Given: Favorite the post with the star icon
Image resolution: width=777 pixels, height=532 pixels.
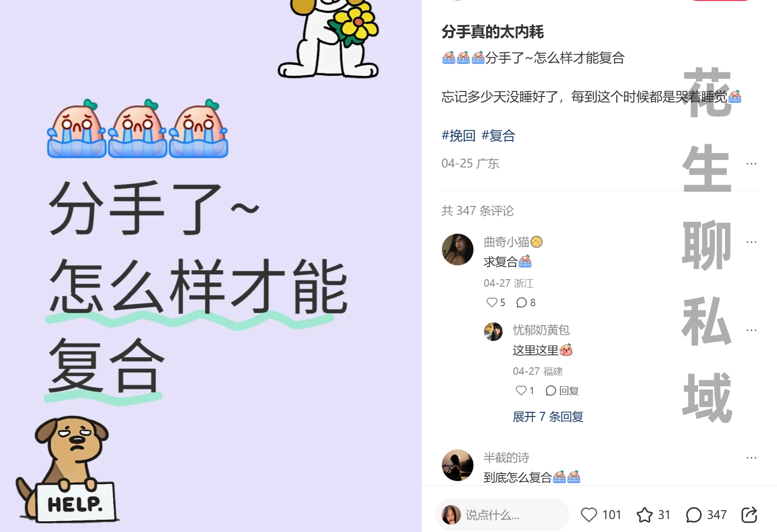Looking at the screenshot, I should pyautogui.click(x=645, y=515).
